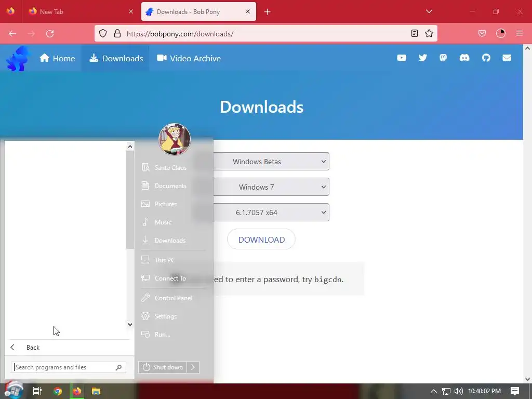Click the shield tracking protection icon
Screen dimensions: 532x399
103,34
